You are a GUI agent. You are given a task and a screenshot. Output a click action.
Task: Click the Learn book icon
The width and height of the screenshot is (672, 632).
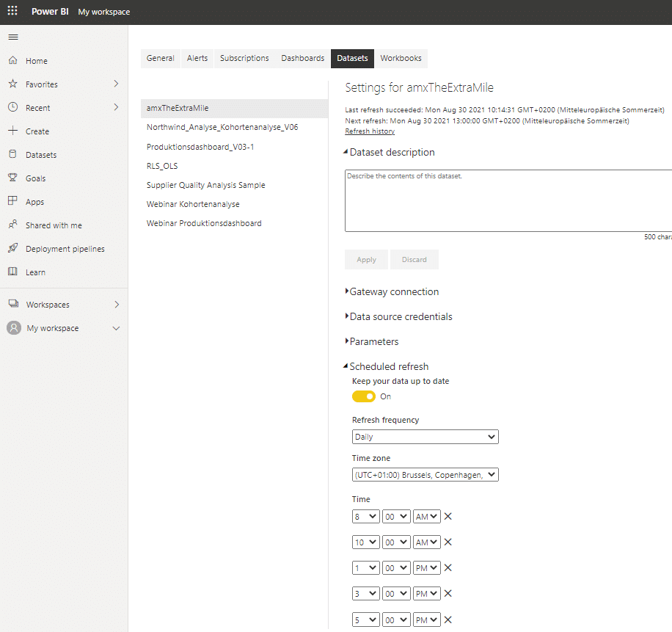click(x=13, y=272)
